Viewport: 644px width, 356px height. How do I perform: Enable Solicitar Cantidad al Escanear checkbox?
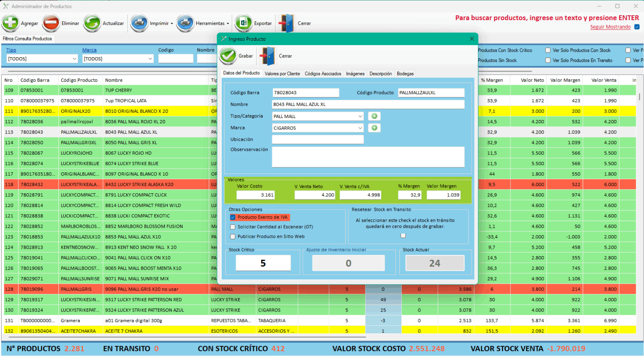[233, 227]
